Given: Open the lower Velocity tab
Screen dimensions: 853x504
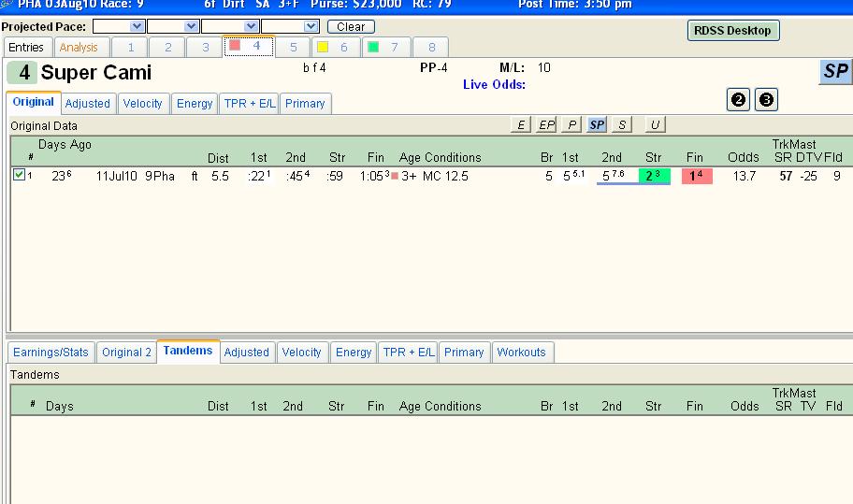Looking at the screenshot, I should tap(301, 353).
